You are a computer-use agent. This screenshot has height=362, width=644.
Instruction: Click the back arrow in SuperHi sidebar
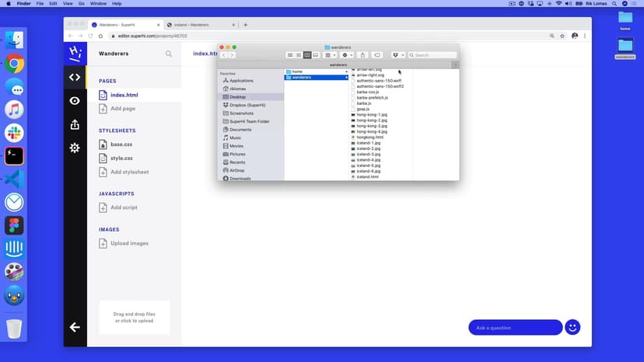[75, 327]
